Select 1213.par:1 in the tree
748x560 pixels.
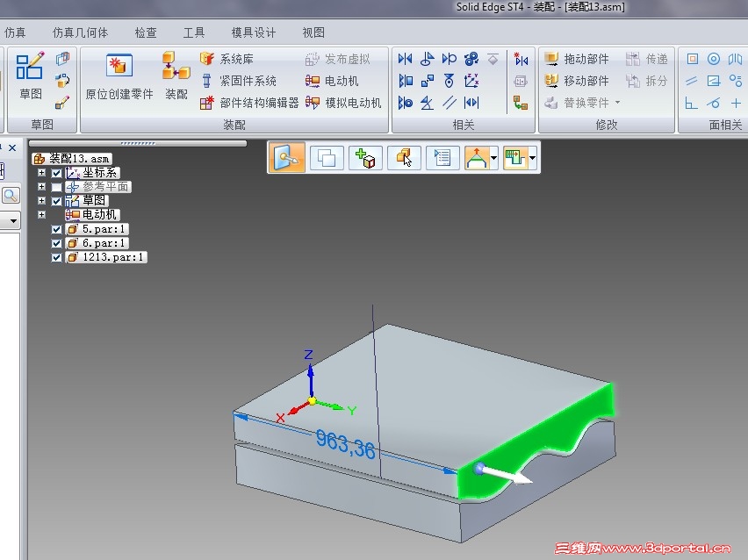point(106,257)
